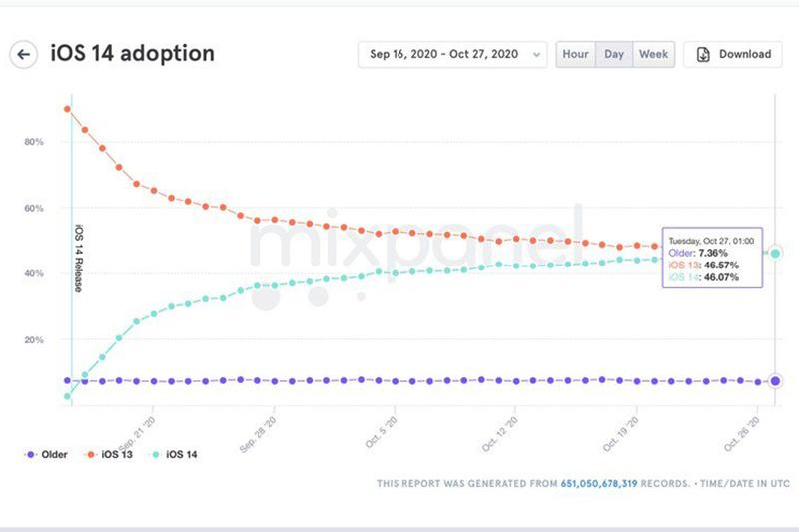Click the download icon in Download button

click(x=702, y=54)
